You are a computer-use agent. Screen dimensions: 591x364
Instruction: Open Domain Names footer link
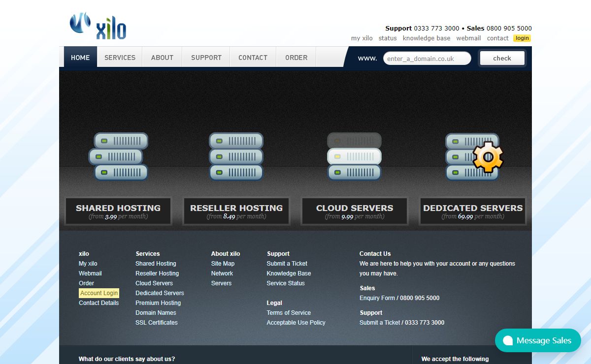point(156,313)
